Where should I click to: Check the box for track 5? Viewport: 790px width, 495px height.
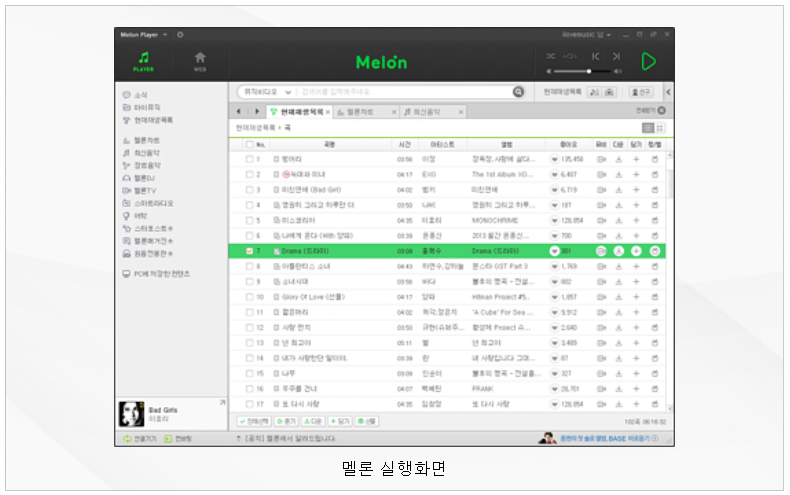point(249,220)
